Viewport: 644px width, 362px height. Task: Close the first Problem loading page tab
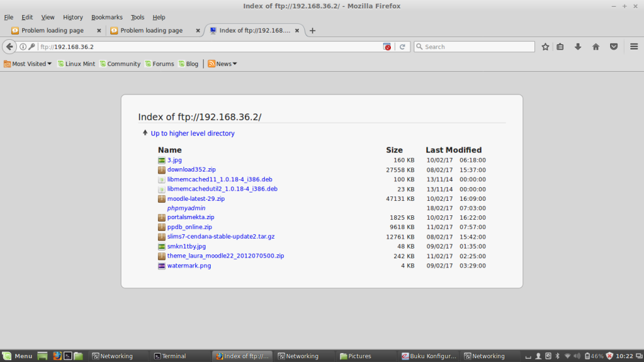99,31
